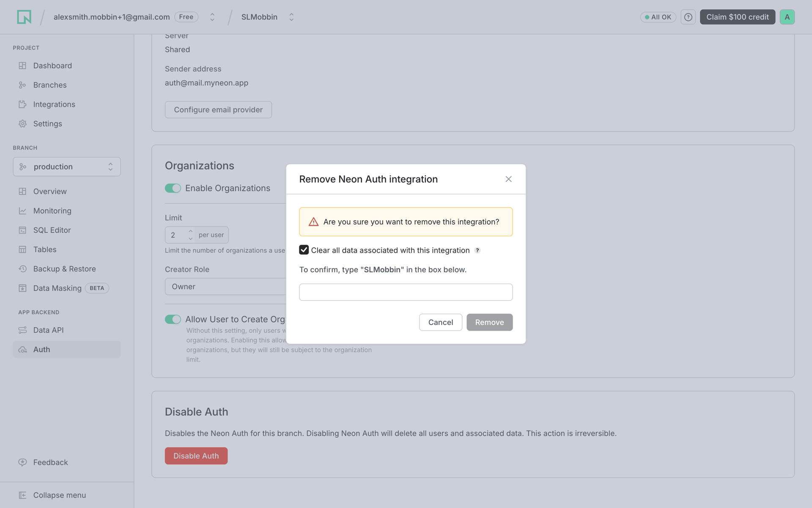This screenshot has width=812, height=508.
Task: Click the help tooltip icon beside Clear all data
Action: (x=477, y=250)
